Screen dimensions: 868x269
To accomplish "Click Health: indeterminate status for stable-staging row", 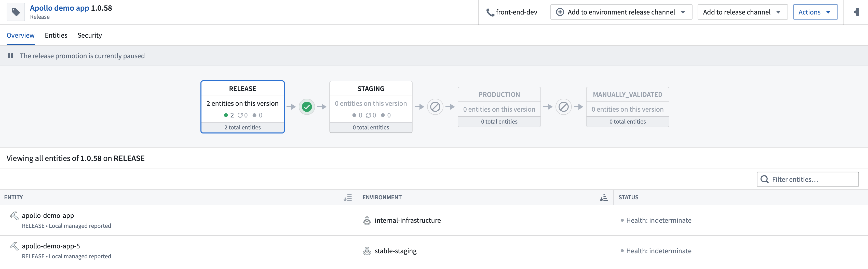I will pyautogui.click(x=656, y=251).
